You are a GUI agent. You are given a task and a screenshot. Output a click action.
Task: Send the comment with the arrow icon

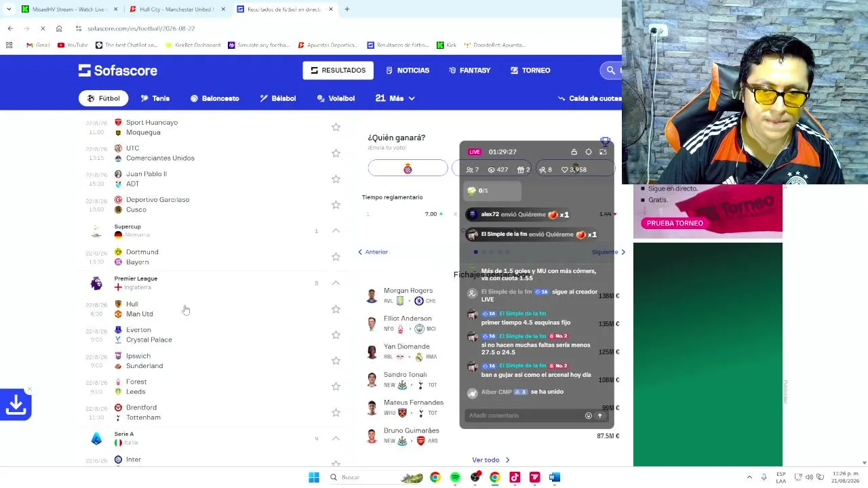pos(599,415)
